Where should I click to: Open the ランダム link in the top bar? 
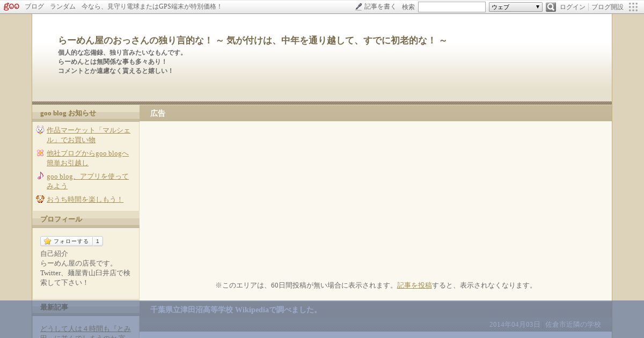tap(63, 7)
